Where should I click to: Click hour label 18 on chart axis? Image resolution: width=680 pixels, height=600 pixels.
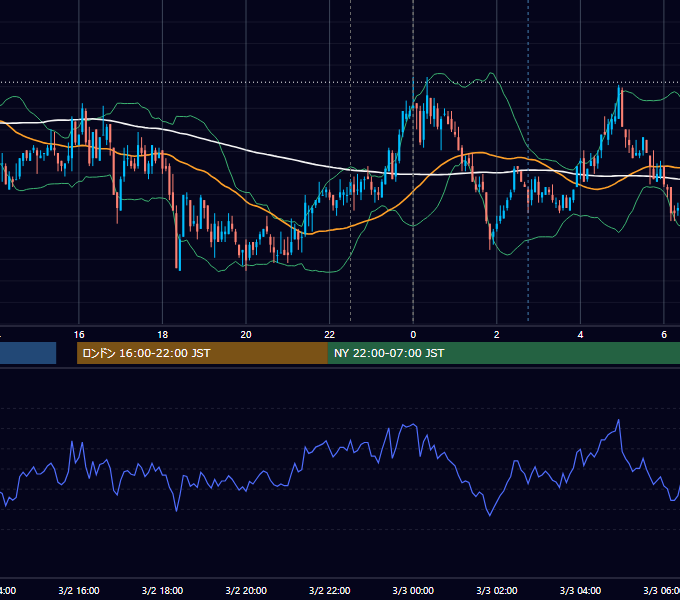pyautogui.click(x=163, y=335)
